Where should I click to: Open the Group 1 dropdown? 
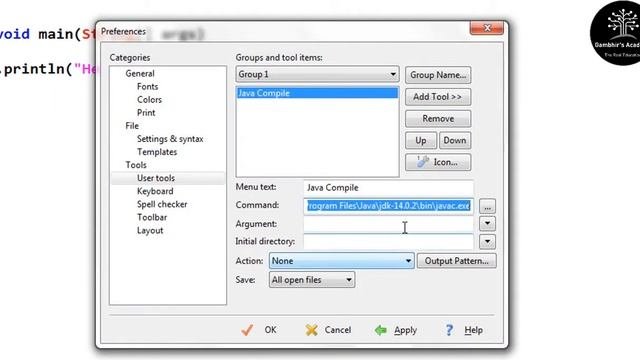coord(317,74)
